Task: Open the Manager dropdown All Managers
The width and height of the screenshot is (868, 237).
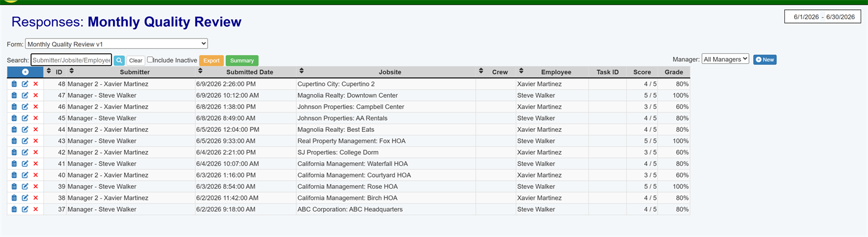Action: click(725, 59)
